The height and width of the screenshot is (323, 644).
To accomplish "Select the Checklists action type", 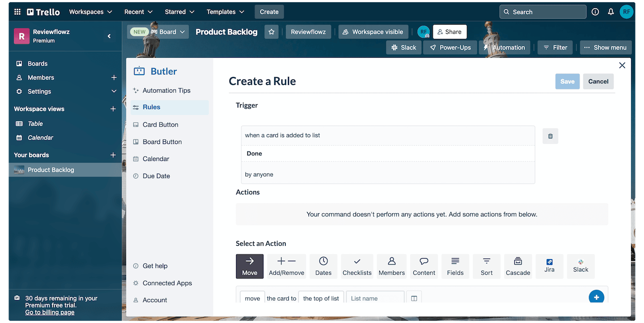I will (357, 266).
